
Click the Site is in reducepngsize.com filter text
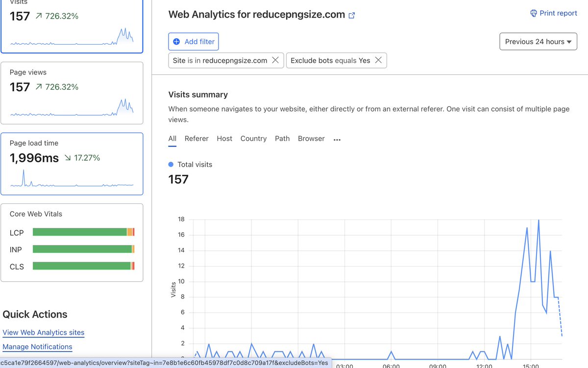[220, 60]
